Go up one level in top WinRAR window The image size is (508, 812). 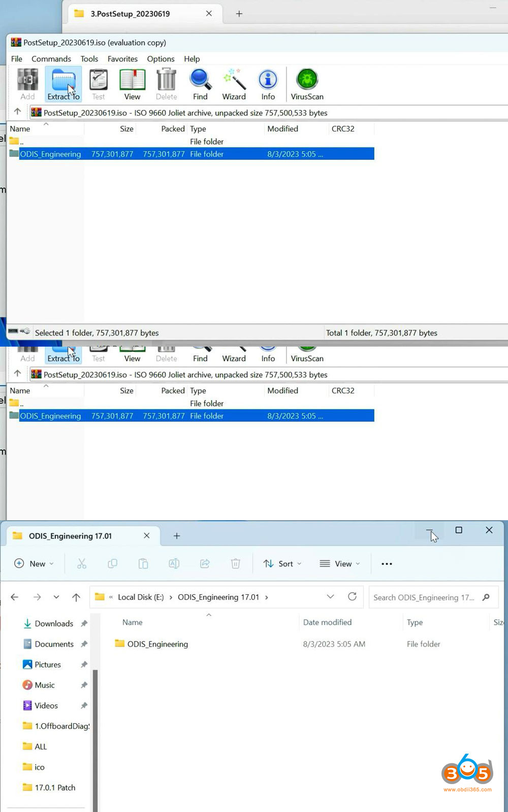click(17, 112)
